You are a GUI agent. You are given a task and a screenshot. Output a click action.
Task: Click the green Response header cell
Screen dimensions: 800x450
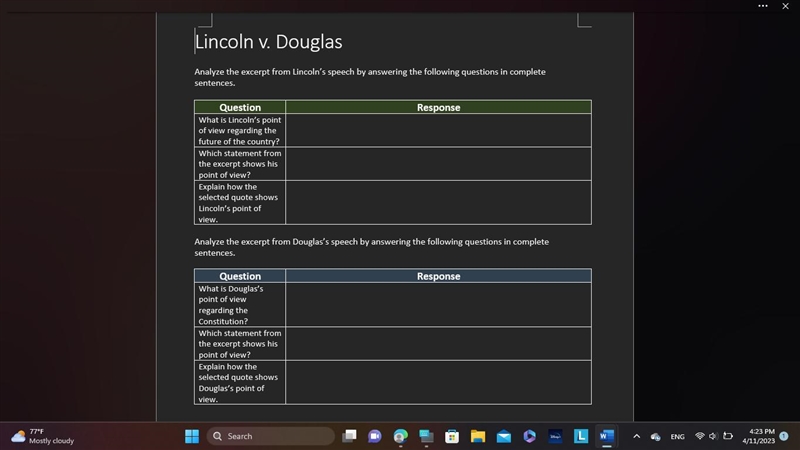tap(438, 107)
